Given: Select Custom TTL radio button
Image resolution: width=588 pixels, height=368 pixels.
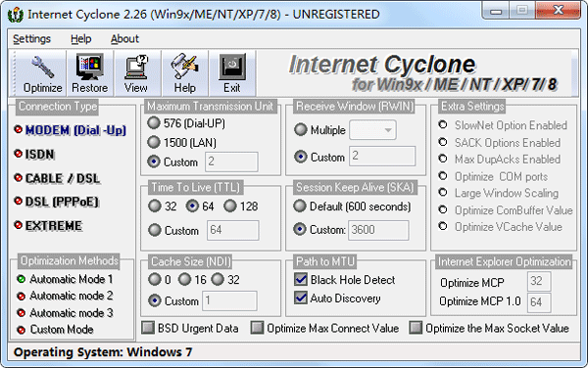Looking at the screenshot, I should [x=155, y=230].
